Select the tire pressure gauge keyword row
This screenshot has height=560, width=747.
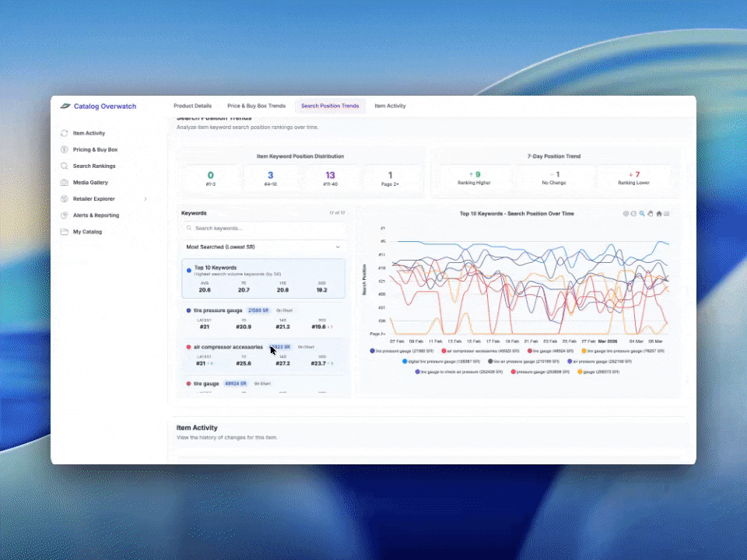tap(264, 319)
